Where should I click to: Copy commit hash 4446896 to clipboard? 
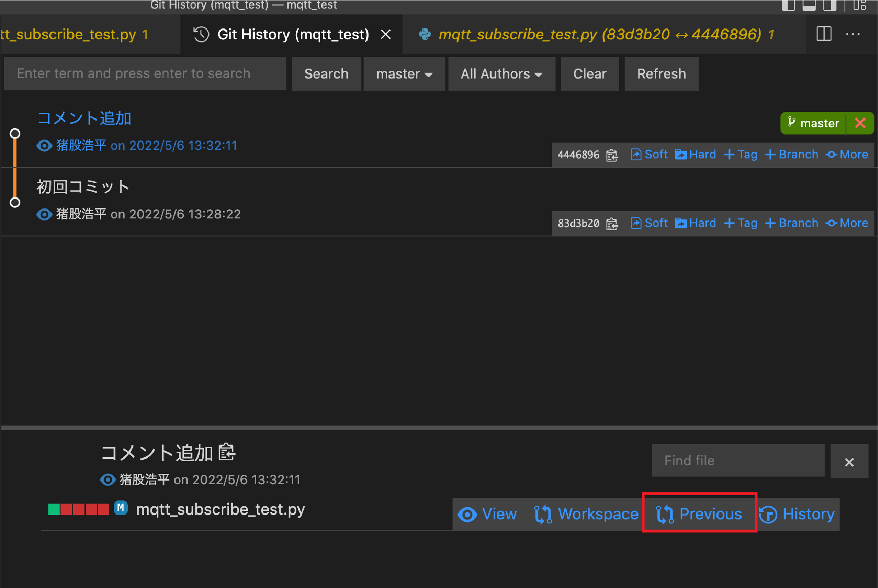point(612,155)
